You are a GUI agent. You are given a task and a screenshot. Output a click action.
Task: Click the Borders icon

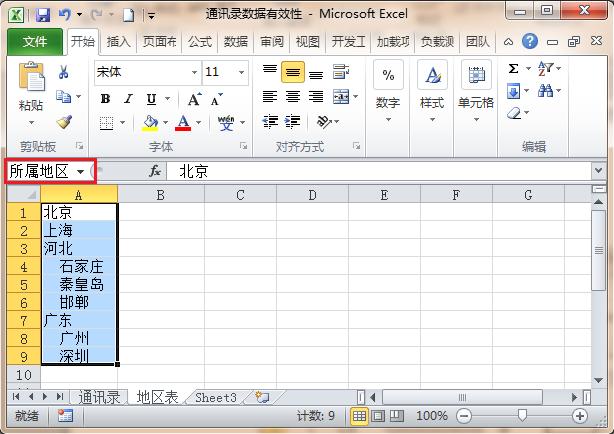pos(106,123)
